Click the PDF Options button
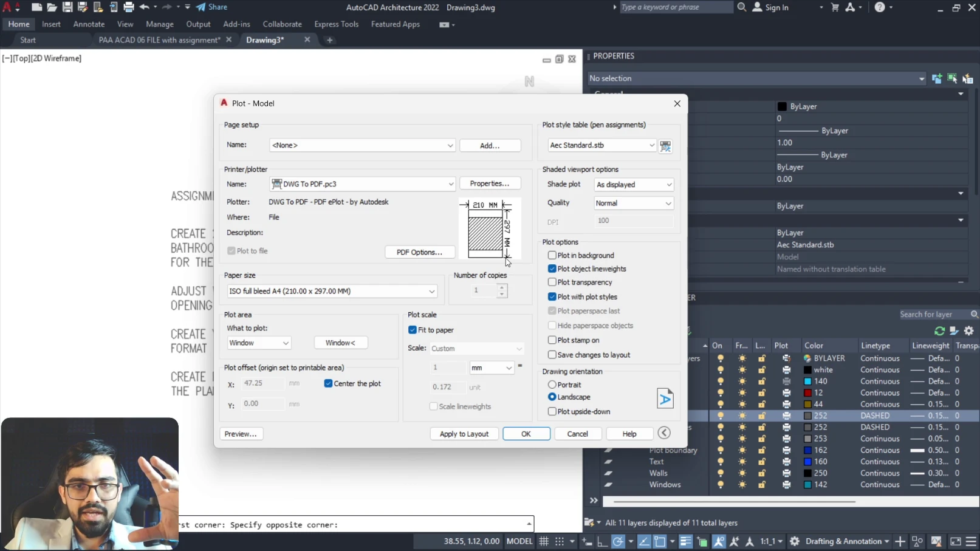The width and height of the screenshot is (980, 551). tap(419, 252)
